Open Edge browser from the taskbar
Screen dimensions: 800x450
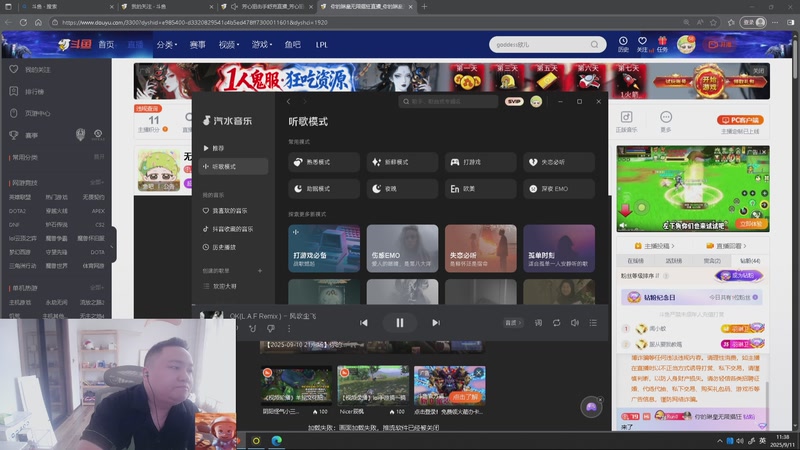(277, 440)
